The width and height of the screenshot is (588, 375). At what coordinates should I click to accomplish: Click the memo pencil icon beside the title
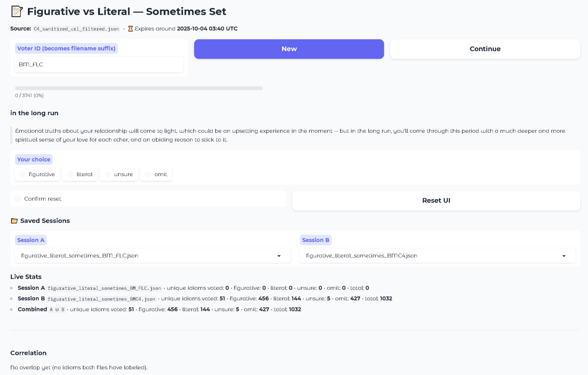tap(17, 11)
